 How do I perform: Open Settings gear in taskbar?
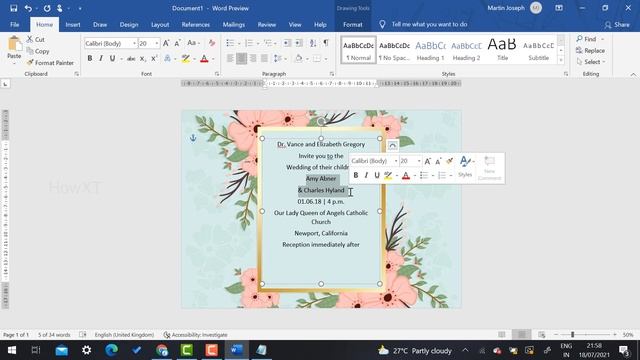(x=87, y=350)
